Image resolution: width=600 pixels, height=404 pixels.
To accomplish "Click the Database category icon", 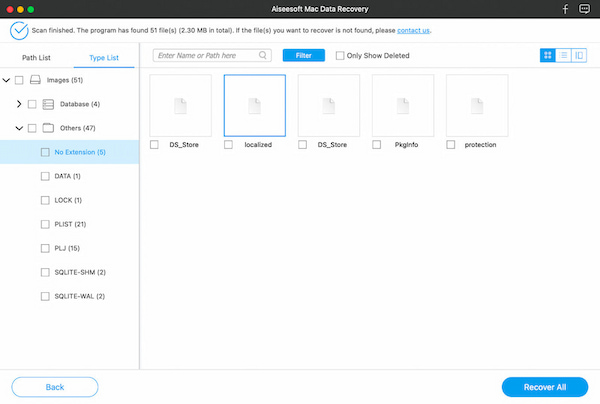I will 47,104.
